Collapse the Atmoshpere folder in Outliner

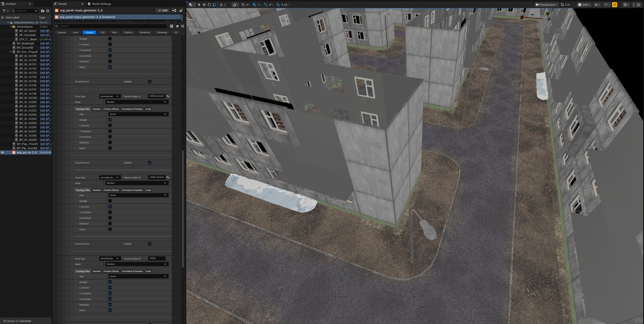coord(10,27)
